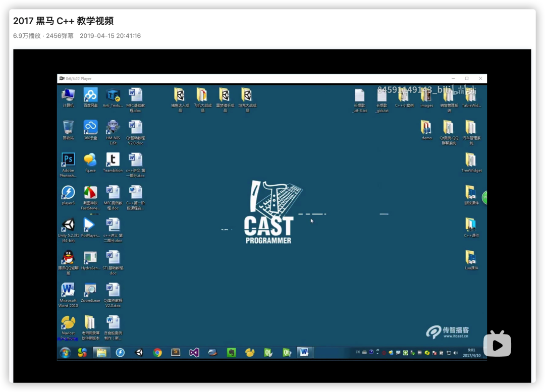Launch Qt Creator from the taskbar

click(269, 352)
